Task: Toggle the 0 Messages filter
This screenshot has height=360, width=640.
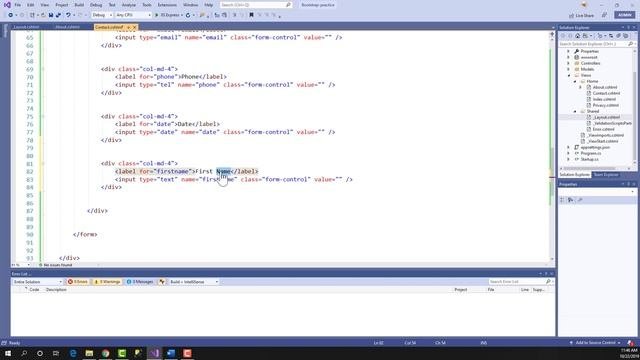Action: point(140,282)
